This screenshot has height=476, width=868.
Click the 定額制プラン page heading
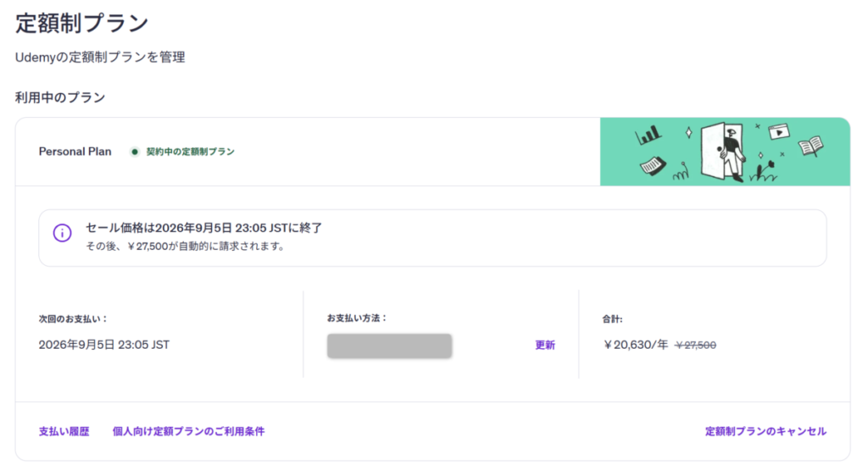pos(82,23)
